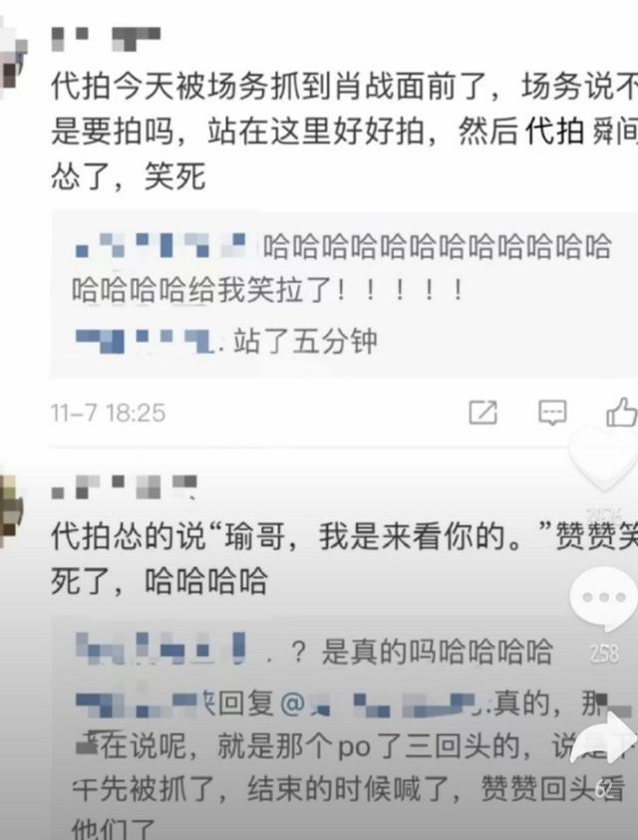The width and height of the screenshot is (638, 840).
Task: Open the second commenter's blurred username
Action: click(125, 486)
